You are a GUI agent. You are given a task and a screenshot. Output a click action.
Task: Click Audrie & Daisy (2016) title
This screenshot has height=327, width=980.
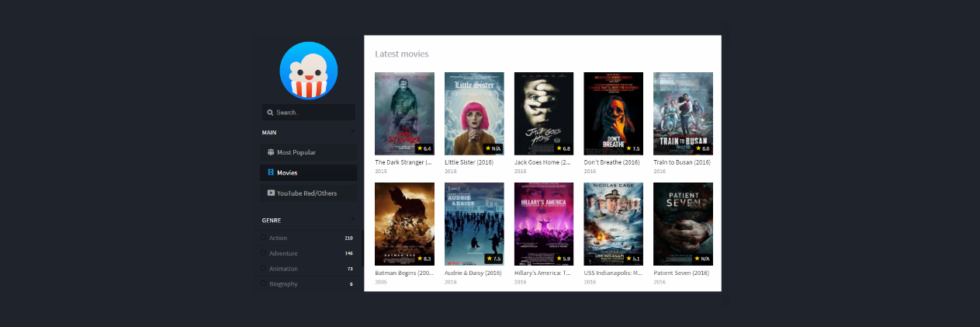click(473, 273)
